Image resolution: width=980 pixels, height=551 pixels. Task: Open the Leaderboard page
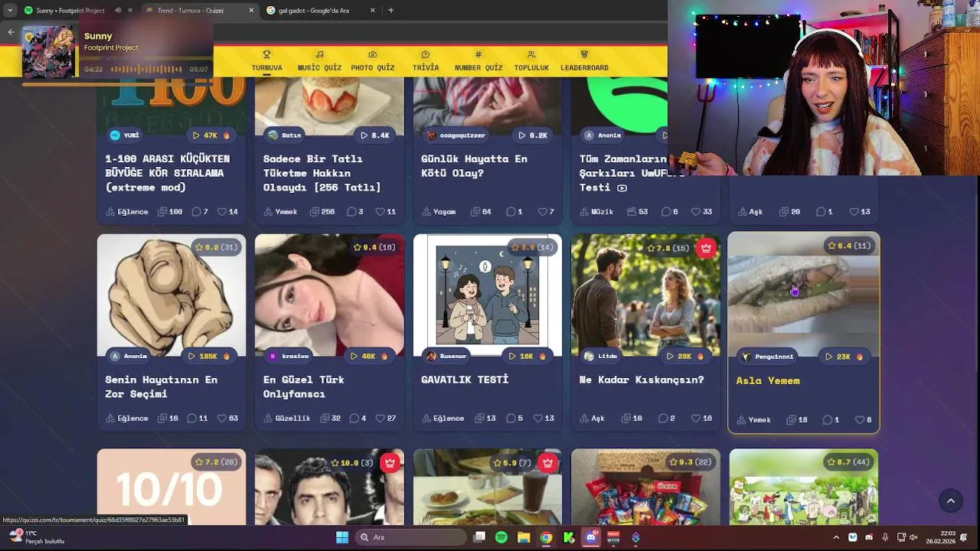coord(584,61)
